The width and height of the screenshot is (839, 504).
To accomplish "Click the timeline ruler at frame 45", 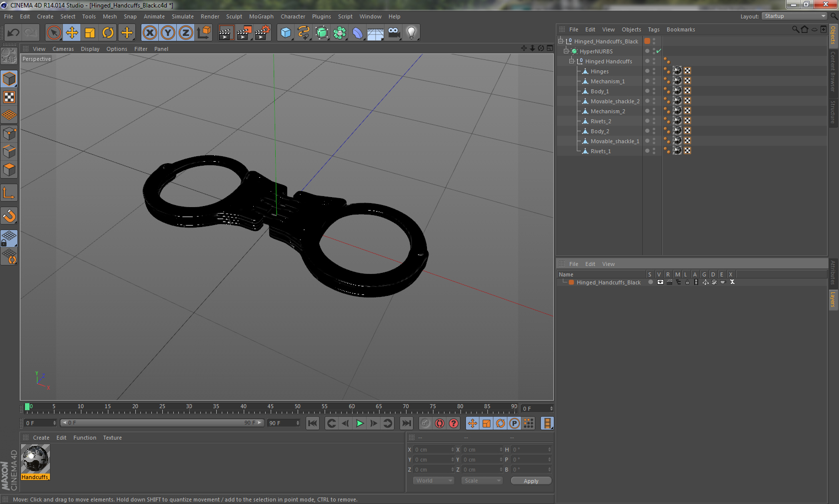I will coord(271,407).
